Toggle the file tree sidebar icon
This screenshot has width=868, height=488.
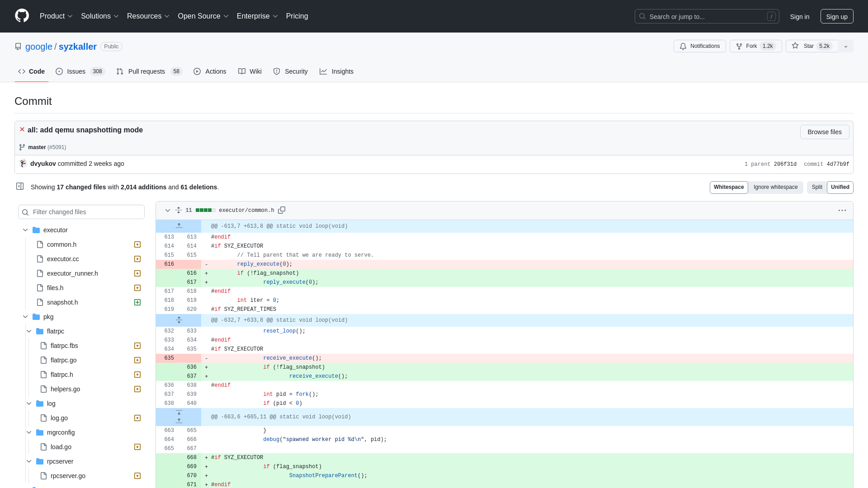click(20, 186)
